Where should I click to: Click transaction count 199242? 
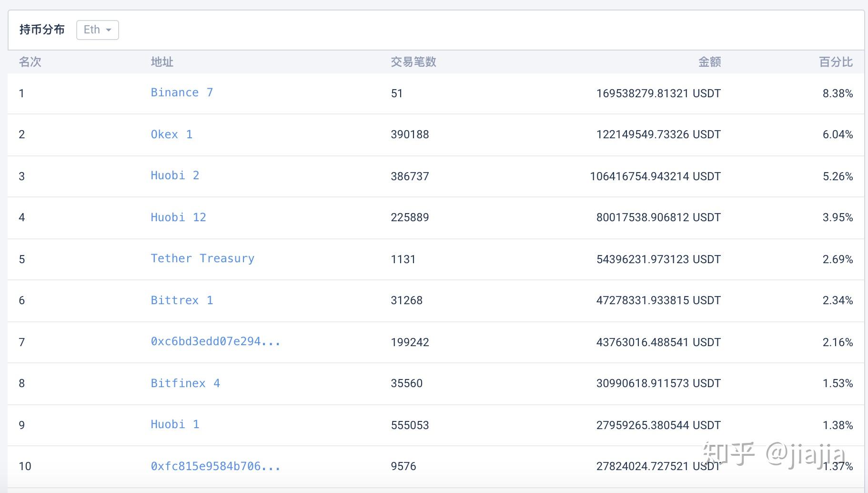coord(410,342)
